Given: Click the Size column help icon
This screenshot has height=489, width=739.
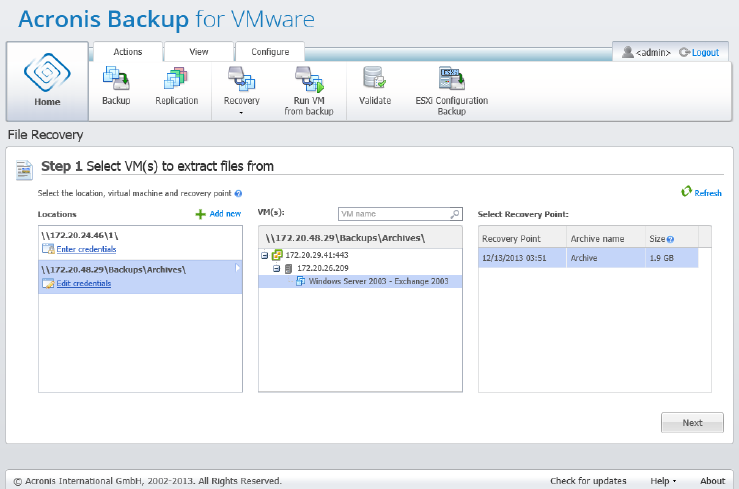Looking at the screenshot, I should [671, 239].
